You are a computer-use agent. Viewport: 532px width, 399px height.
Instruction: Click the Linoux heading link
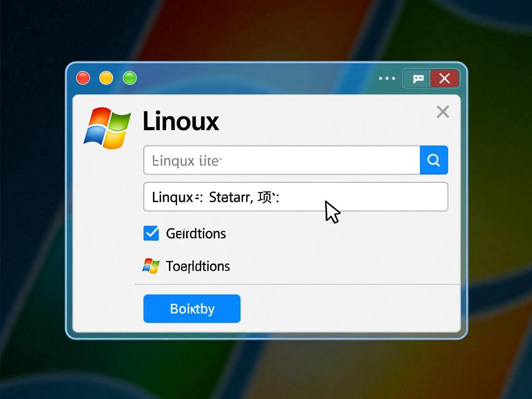click(x=181, y=121)
